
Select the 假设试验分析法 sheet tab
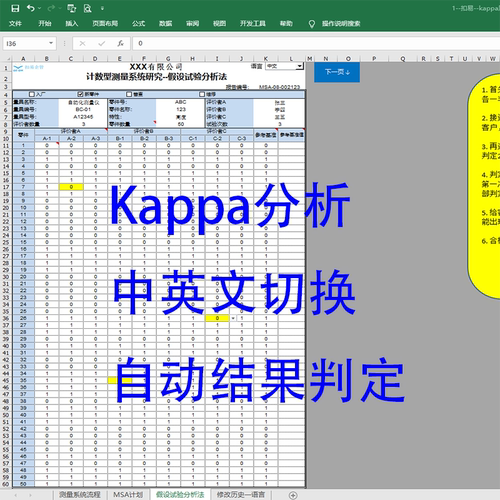(180, 495)
